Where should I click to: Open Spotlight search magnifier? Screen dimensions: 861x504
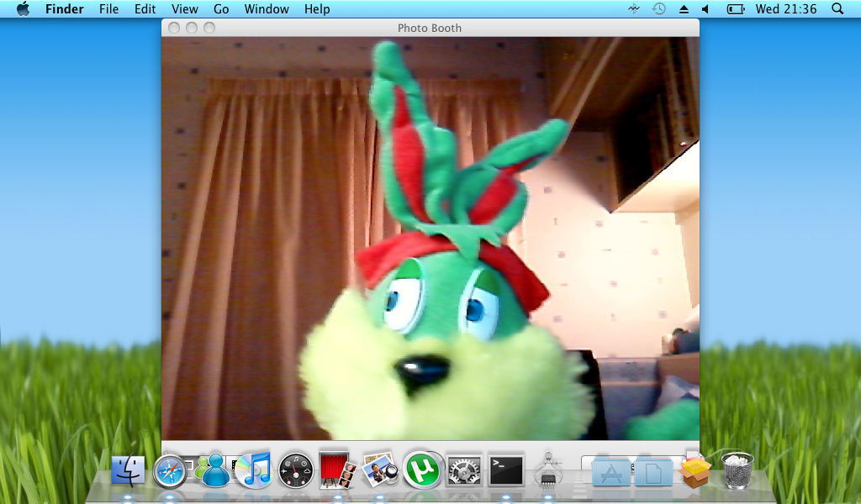tap(837, 8)
